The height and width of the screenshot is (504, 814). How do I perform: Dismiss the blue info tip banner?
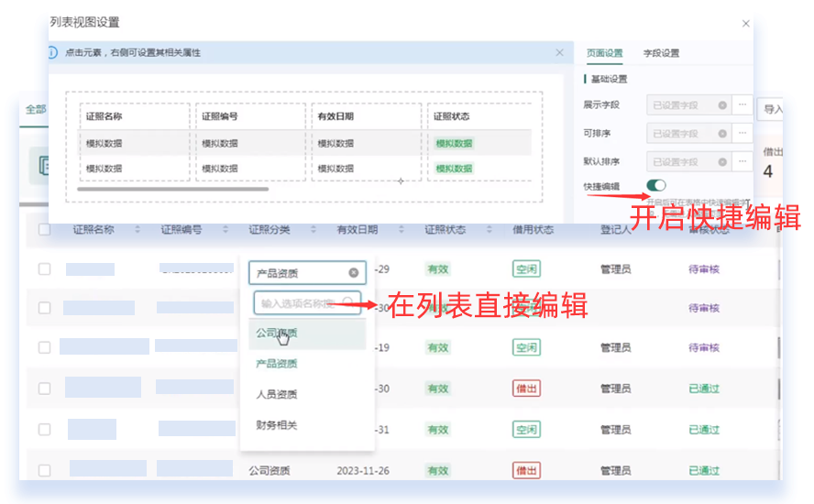[559, 53]
